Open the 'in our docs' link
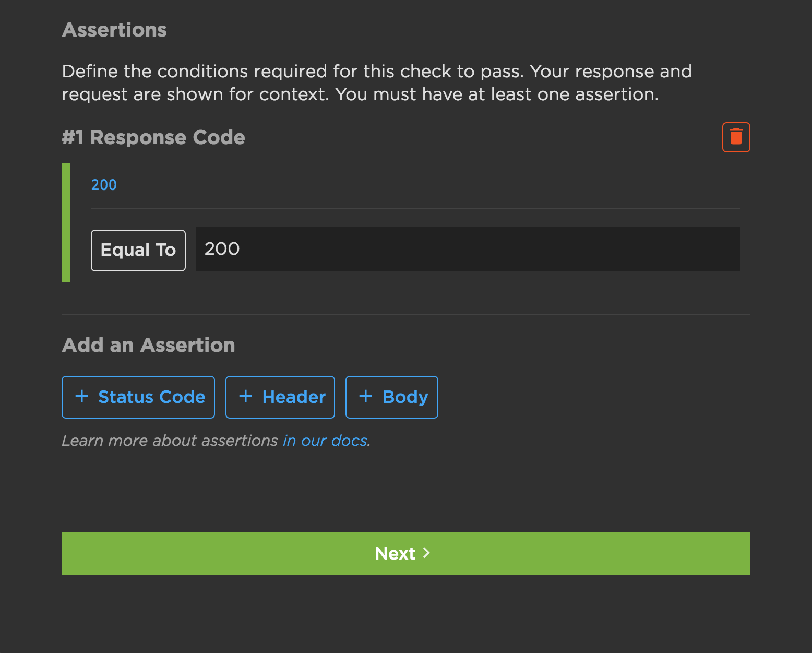The width and height of the screenshot is (812, 653). tap(325, 441)
